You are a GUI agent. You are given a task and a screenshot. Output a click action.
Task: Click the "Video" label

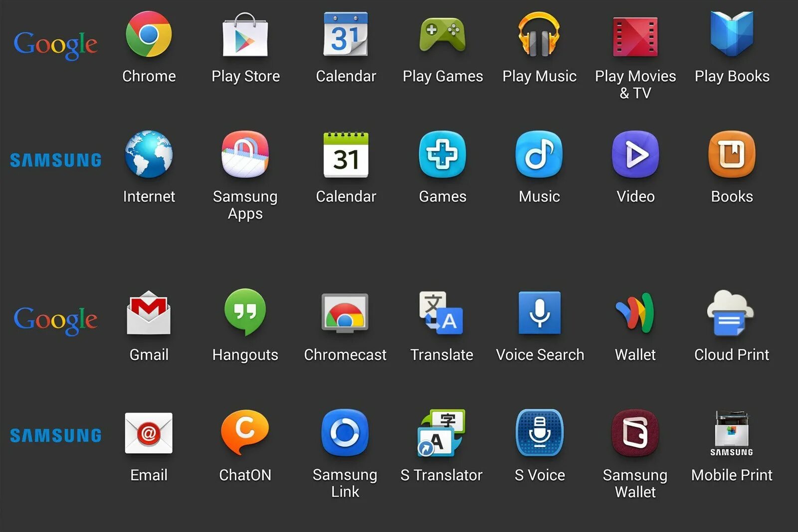click(635, 196)
